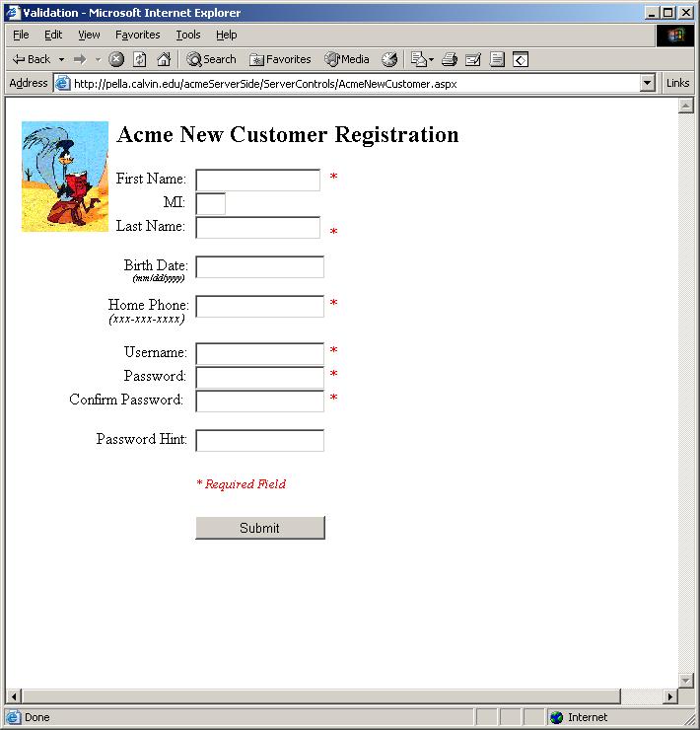This screenshot has width=700, height=730.
Task: Go to the Home page icon
Action: [164, 59]
